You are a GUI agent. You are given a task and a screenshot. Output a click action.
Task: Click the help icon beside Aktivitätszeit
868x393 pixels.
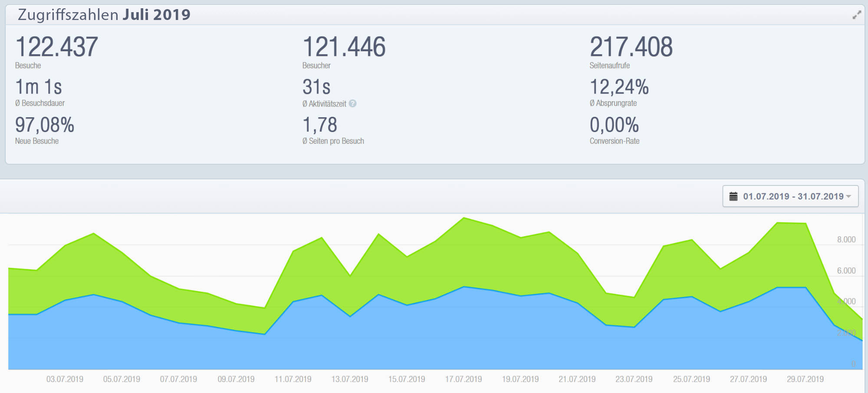pyautogui.click(x=353, y=103)
